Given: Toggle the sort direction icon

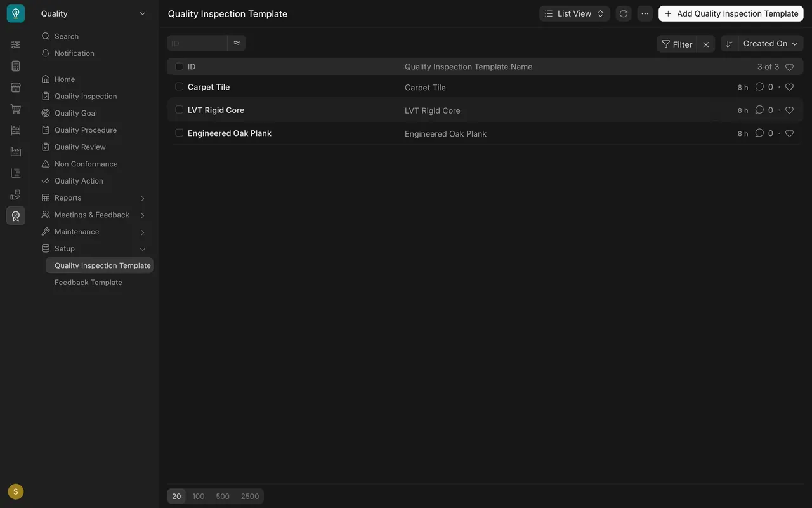Looking at the screenshot, I should pyautogui.click(x=730, y=43).
